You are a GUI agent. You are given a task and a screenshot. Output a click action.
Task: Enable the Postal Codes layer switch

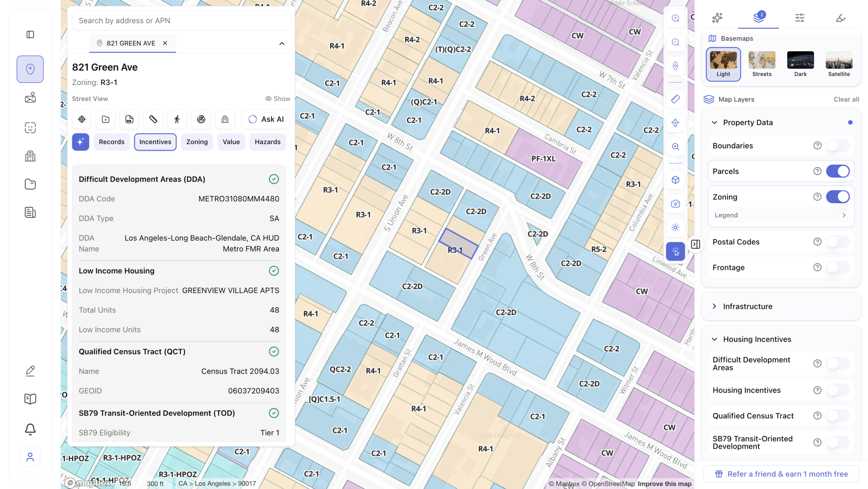click(x=837, y=242)
